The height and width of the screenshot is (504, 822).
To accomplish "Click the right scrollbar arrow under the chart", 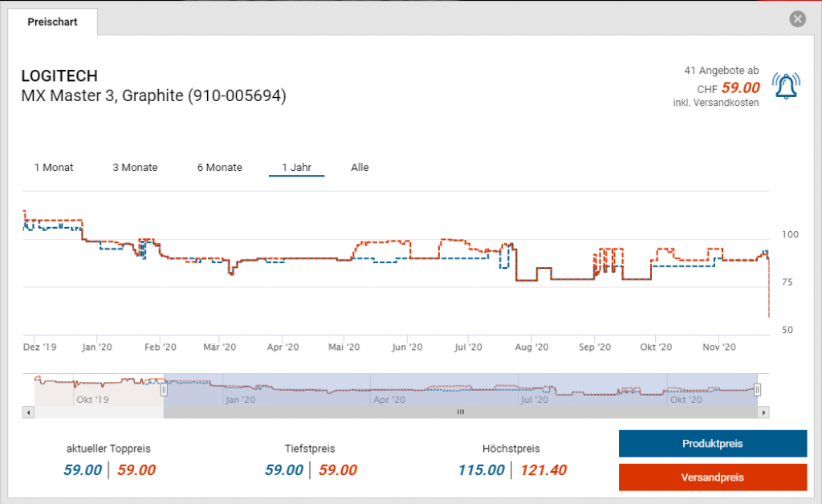I will (x=764, y=413).
